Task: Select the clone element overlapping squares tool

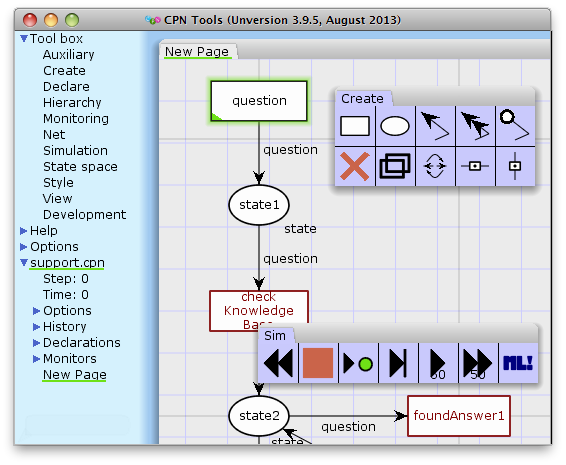Action: pos(395,166)
